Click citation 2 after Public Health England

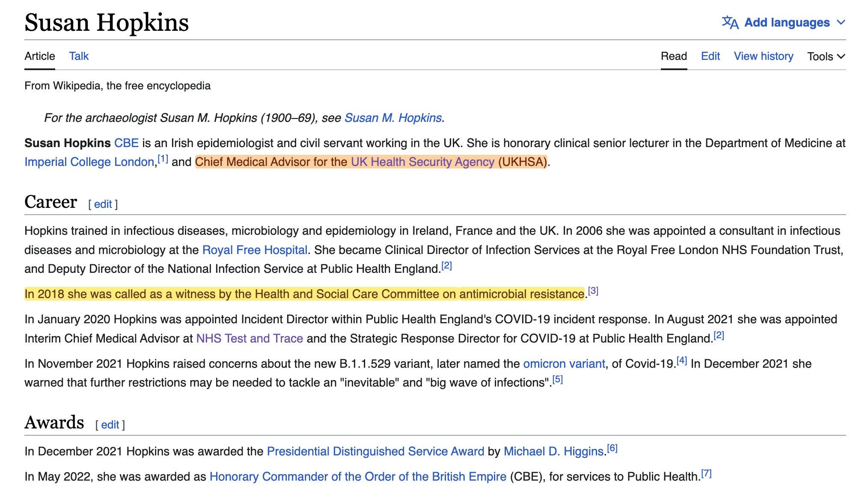point(446,266)
